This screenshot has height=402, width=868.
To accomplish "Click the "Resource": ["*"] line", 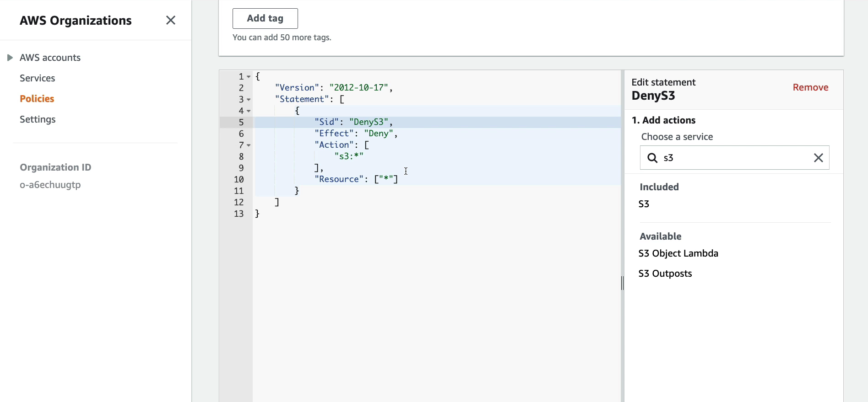I will pos(357,179).
